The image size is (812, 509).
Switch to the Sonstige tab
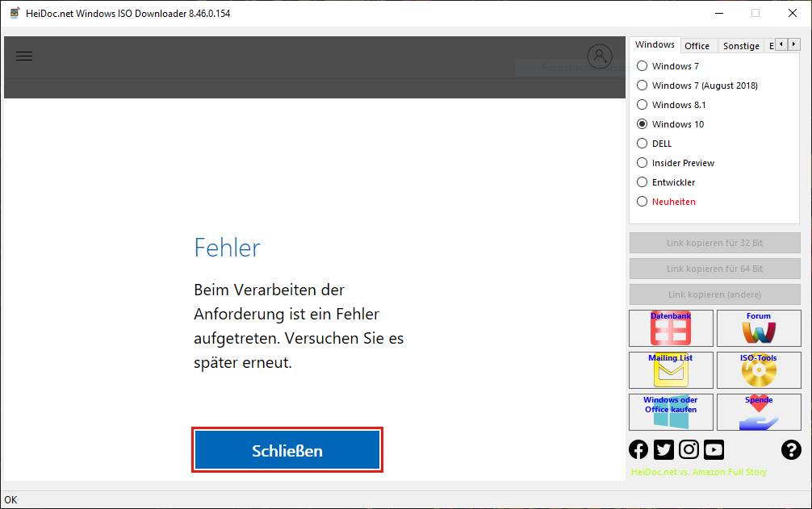coord(741,46)
